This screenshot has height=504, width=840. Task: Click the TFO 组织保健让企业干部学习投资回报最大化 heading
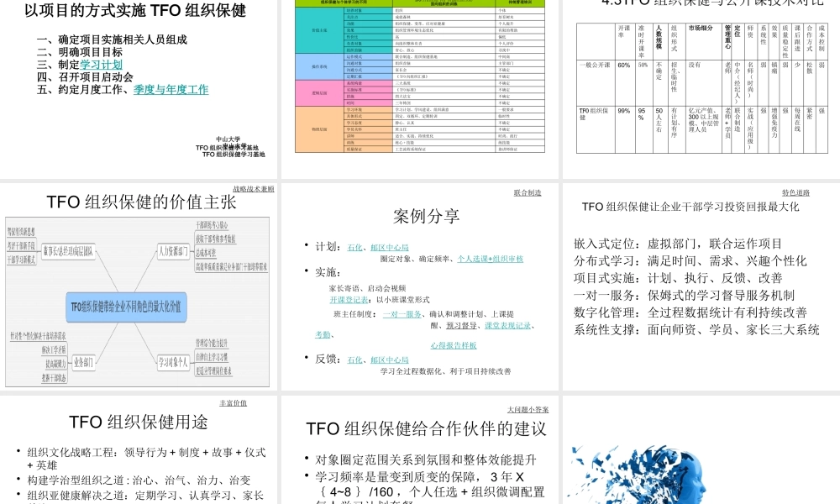(690, 207)
